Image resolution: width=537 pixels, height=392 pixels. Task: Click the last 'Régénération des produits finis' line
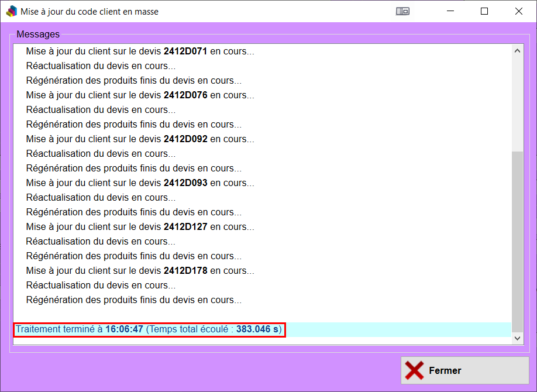(x=133, y=300)
